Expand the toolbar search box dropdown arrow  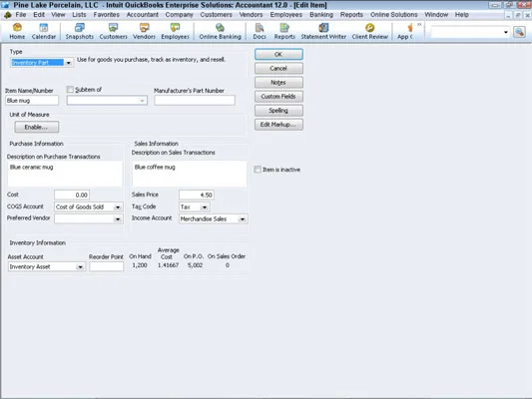(x=506, y=32)
